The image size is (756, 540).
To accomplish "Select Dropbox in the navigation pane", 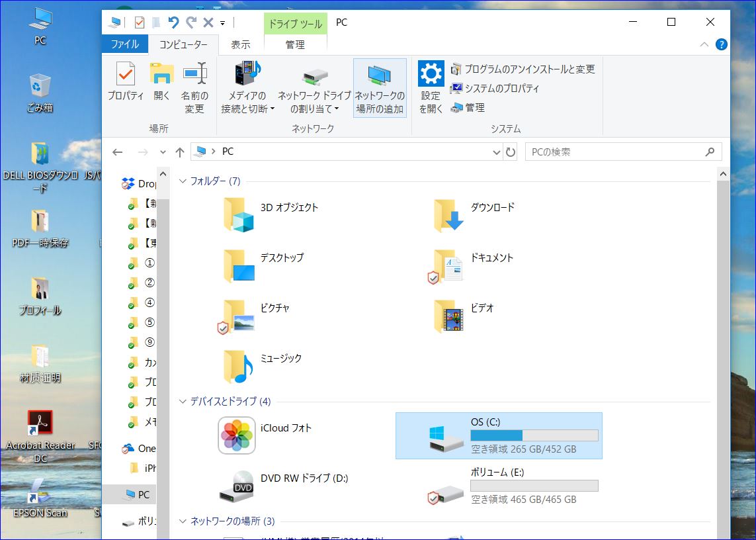I will pyautogui.click(x=139, y=184).
